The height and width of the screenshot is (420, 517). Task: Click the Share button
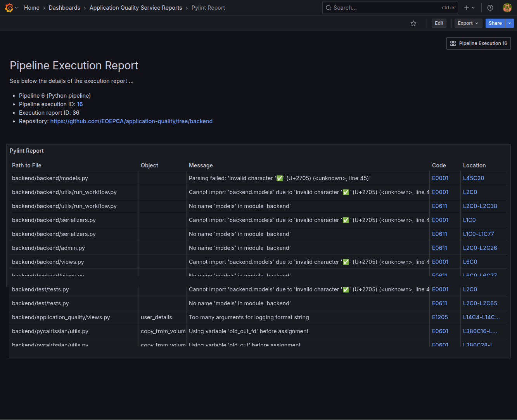(495, 23)
